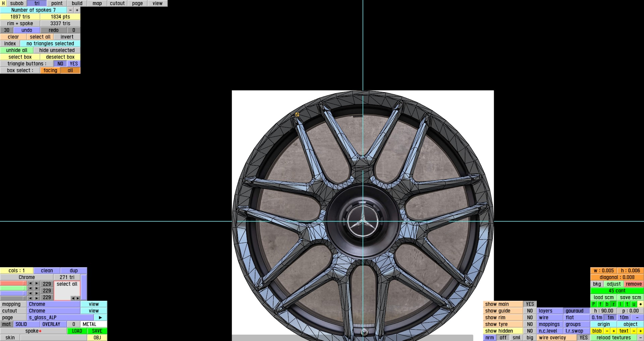The width and height of the screenshot is (644, 341).
Task: Change the OVERLAY material setting
Action: click(x=54, y=324)
